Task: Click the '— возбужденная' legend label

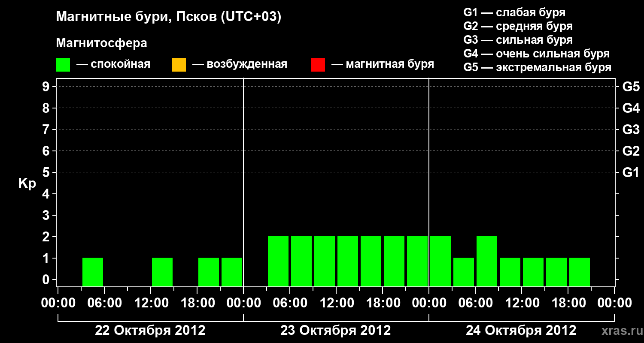Action: pyautogui.click(x=240, y=64)
